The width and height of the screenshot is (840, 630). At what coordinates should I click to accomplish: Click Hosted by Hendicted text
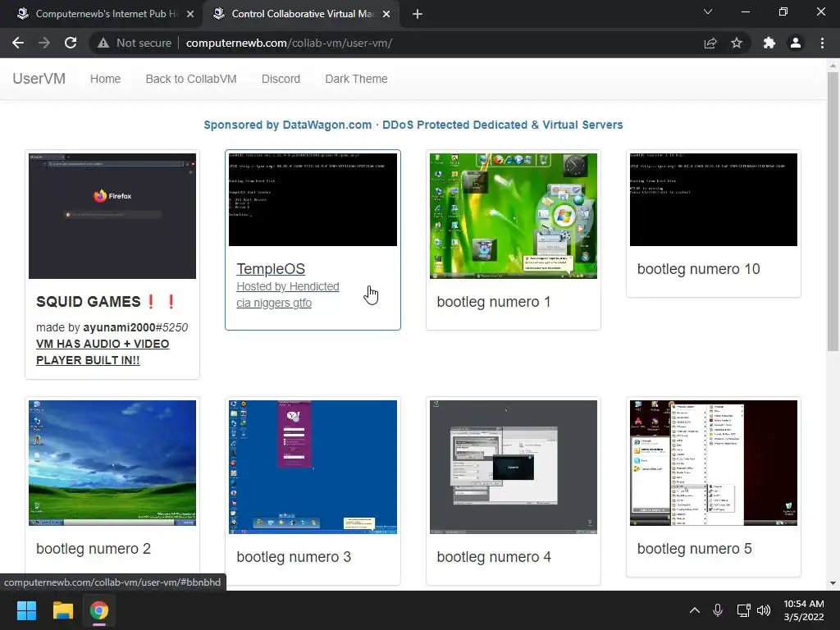(x=288, y=286)
